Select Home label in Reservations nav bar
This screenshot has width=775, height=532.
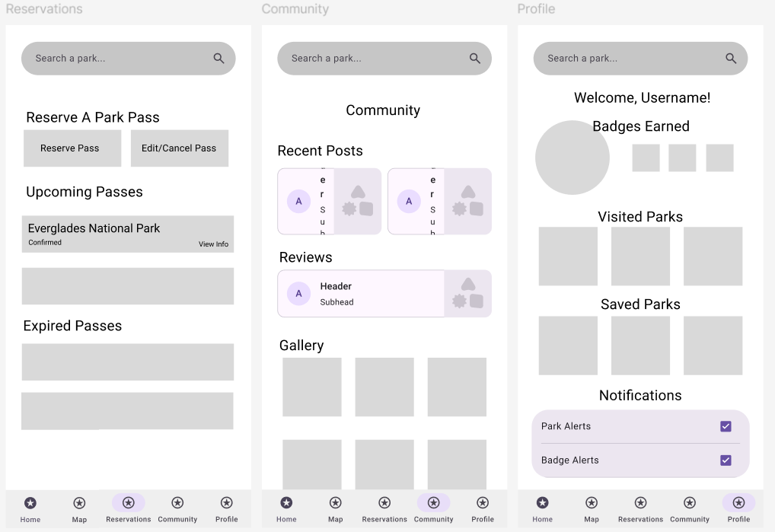[x=30, y=520]
